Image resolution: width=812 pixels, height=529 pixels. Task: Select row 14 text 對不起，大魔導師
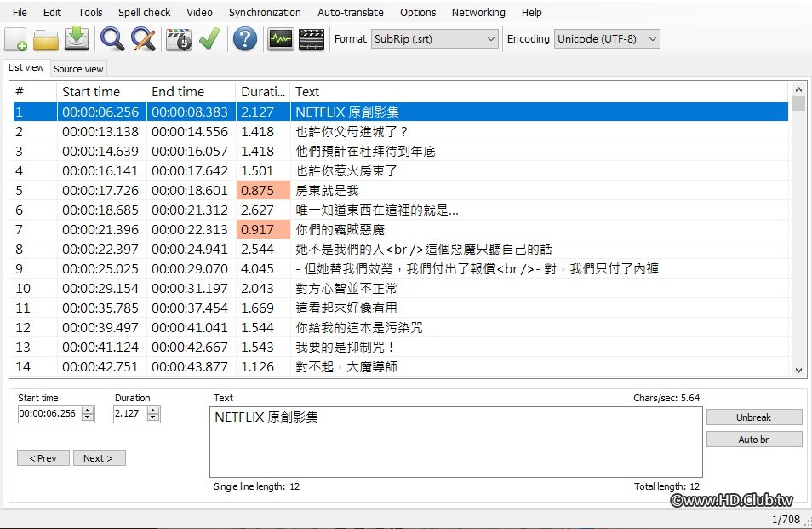point(346,367)
